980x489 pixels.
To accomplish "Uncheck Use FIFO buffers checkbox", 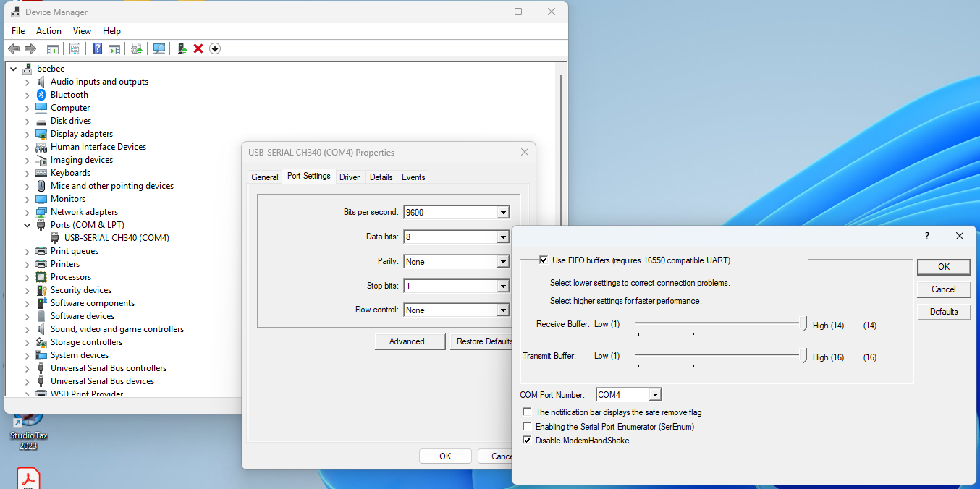I will pos(544,260).
